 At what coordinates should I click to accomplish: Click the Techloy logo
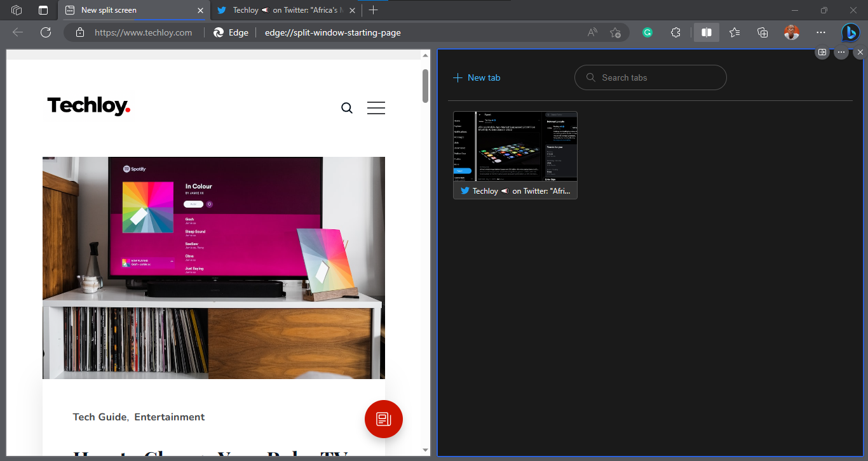coord(89,105)
